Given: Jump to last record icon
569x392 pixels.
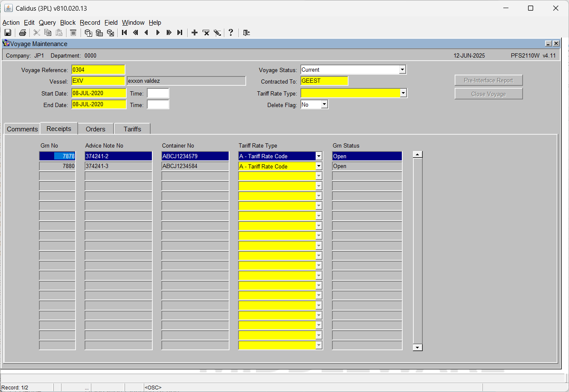Looking at the screenshot, I should tap(180, 33).
